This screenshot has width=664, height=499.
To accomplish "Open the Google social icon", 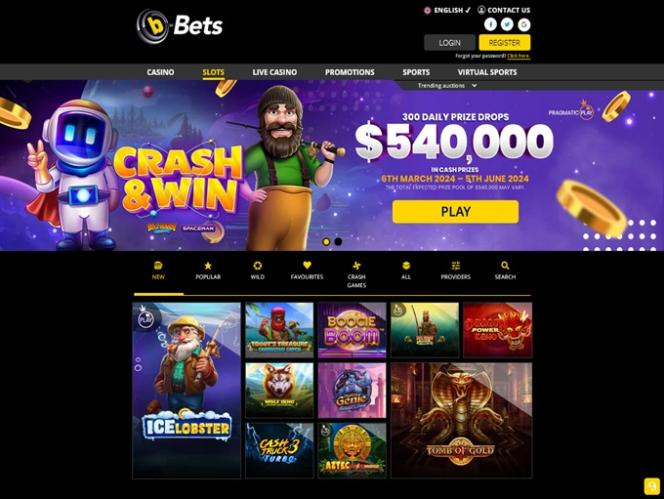I will coord(524,25).
